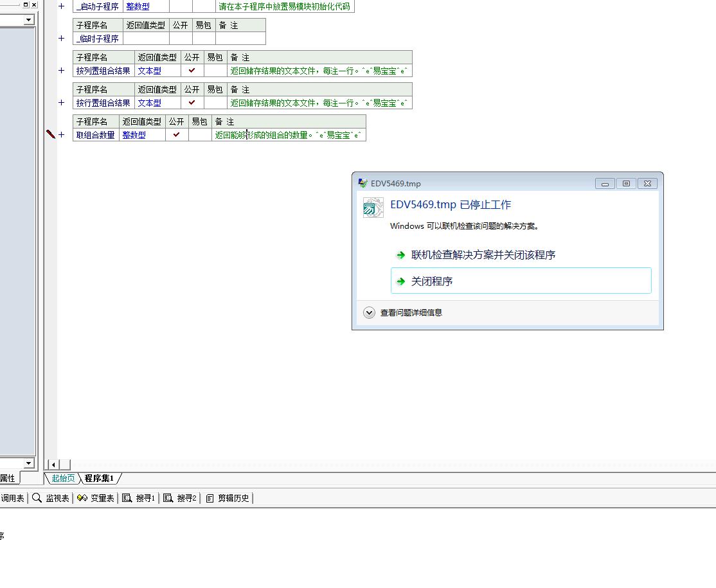Click the crash heading EDV5469.tmp 已停止工作
This screenshot has width=716, height=588.
click(x=451, y=204)
